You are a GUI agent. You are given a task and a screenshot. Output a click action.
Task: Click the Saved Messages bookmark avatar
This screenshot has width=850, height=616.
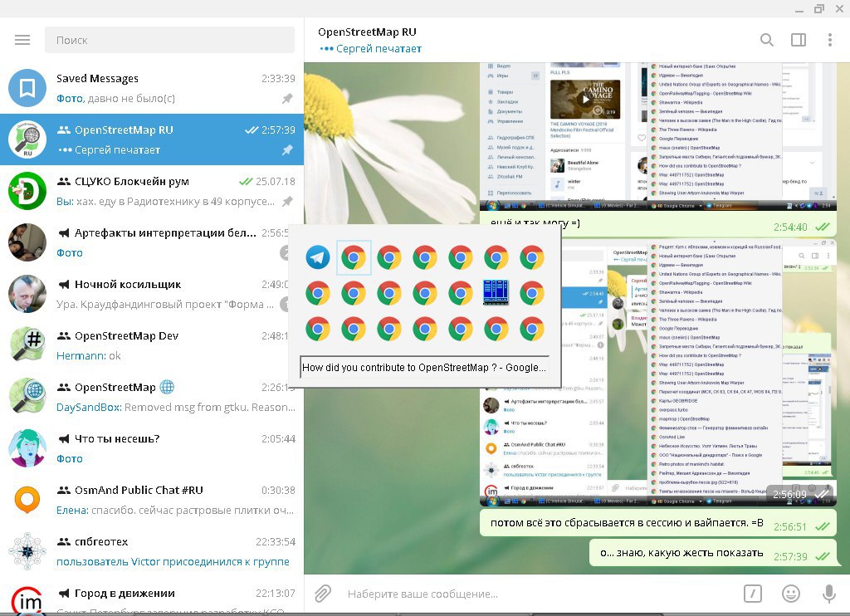pyautogui.click(x=27, y=88)
